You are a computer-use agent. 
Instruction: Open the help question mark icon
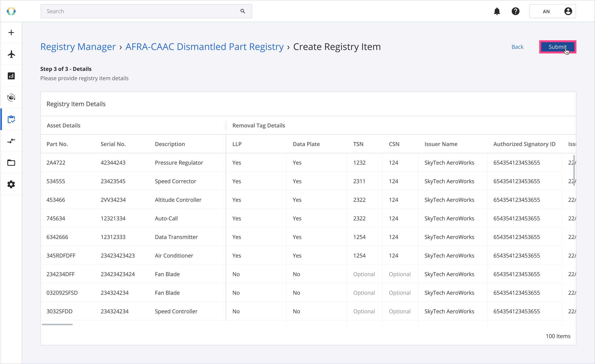point(515,11)
